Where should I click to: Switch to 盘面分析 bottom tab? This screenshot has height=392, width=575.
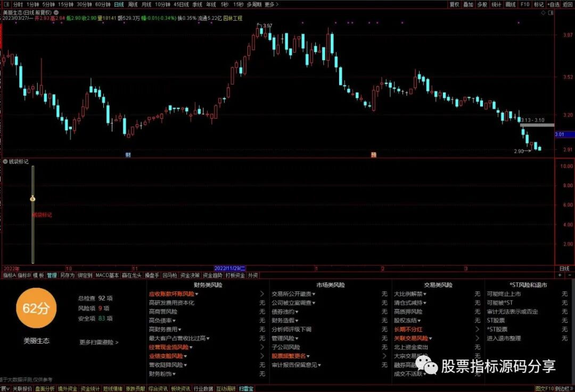point(45,389)
